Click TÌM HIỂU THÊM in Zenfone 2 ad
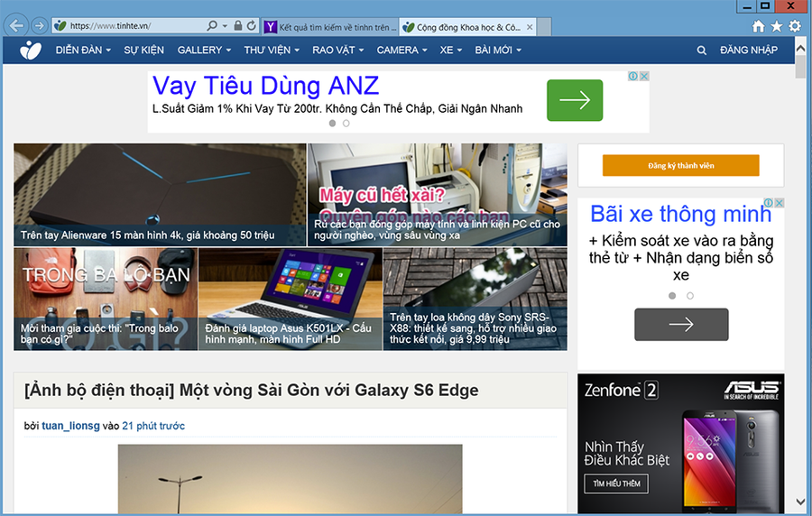 [x=617, y=484]
